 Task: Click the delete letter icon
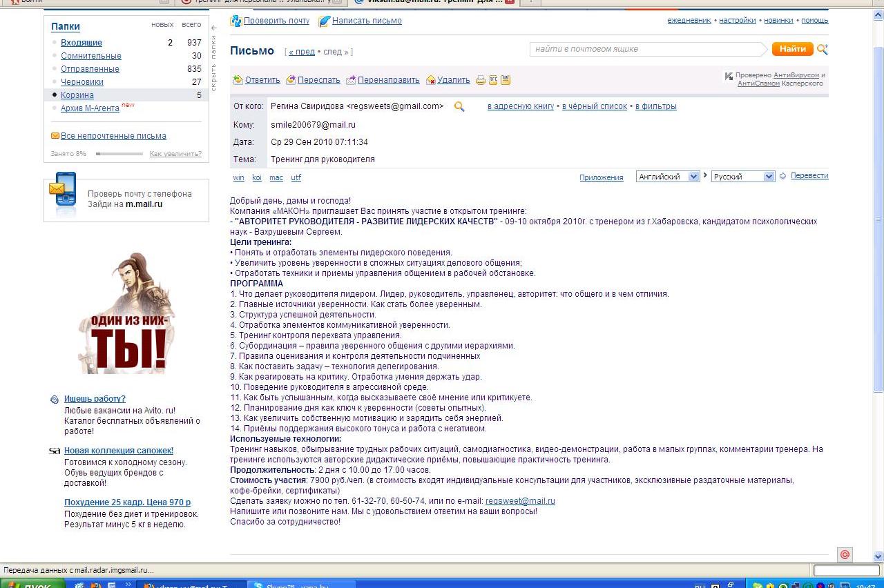431,80
